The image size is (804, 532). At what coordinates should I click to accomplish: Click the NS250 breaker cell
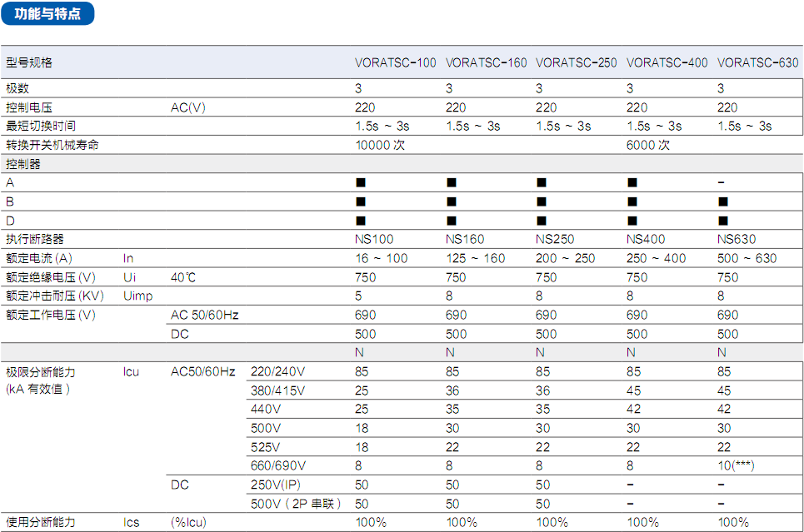pyautogui.click(x=556, y=239)
